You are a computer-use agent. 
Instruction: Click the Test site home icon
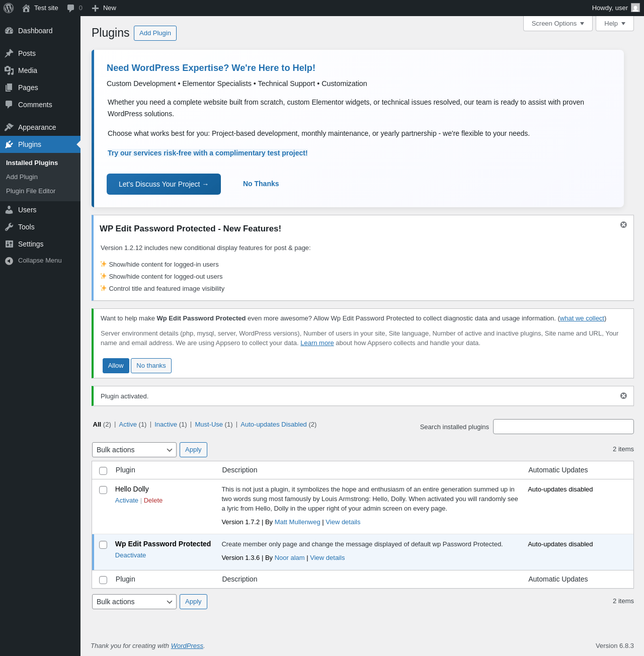point(26,8)
